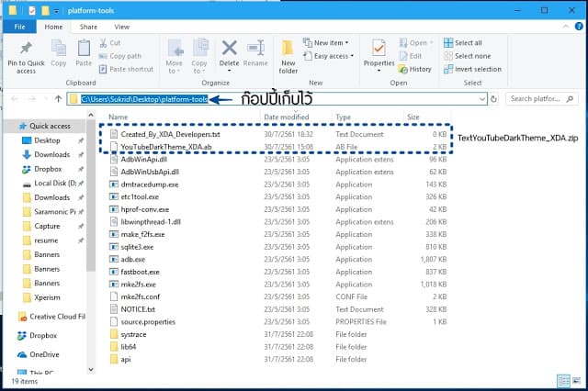588x391 pixels.
Task: Open Local Disk (D:) in sidebar
Action: click(55, 184)
